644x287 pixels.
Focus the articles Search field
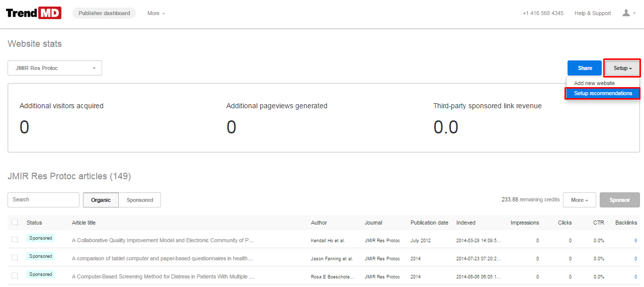coord(43,200)
